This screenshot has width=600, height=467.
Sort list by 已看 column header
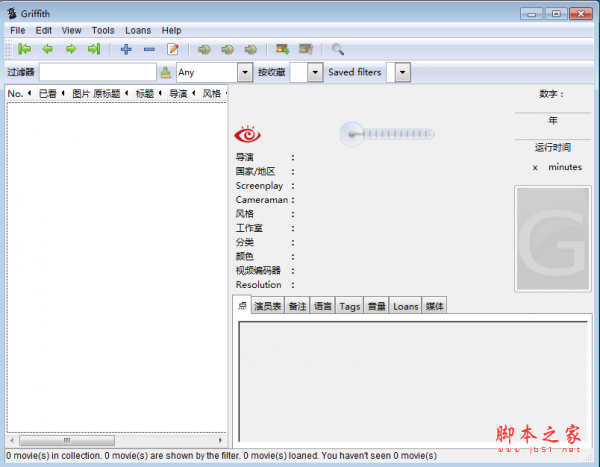[x=52, y=93]
